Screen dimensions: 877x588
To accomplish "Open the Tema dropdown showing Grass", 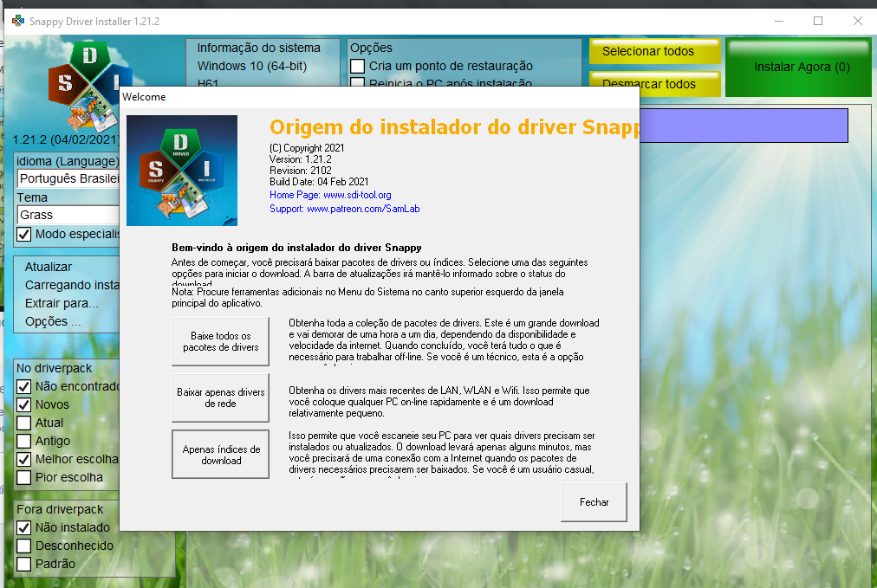I will (x=68, y=215).
